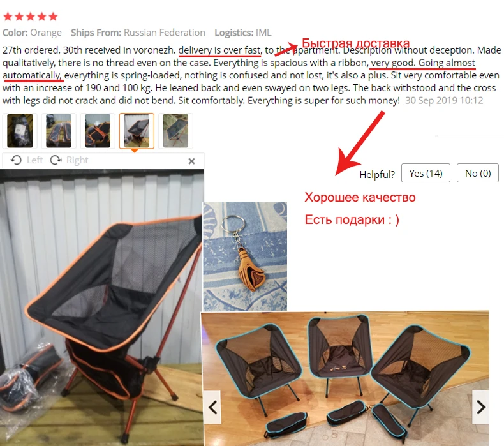Open fifth thumbnail of chair outdoors
This screenshot has width=504, height=446.
(175, 131)
